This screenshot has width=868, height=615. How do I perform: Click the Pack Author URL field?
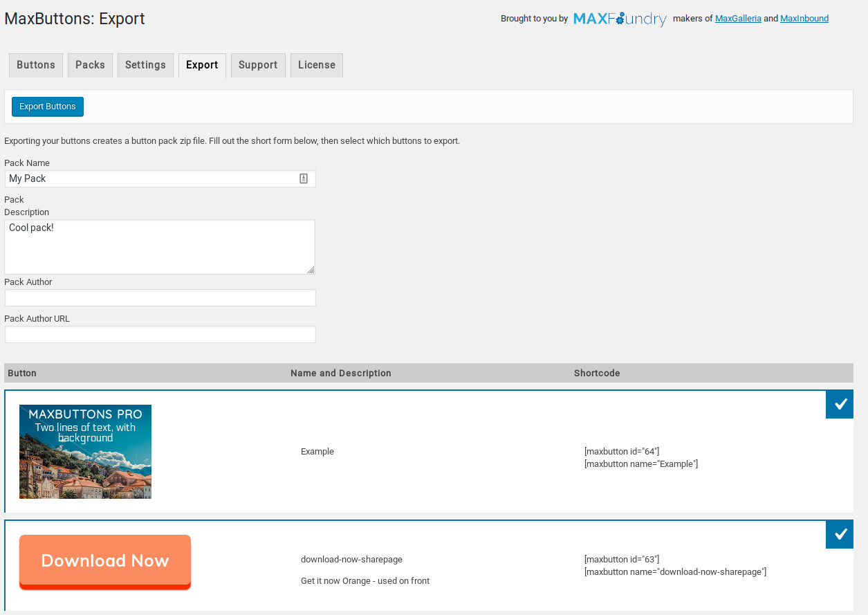pos(160,335)
